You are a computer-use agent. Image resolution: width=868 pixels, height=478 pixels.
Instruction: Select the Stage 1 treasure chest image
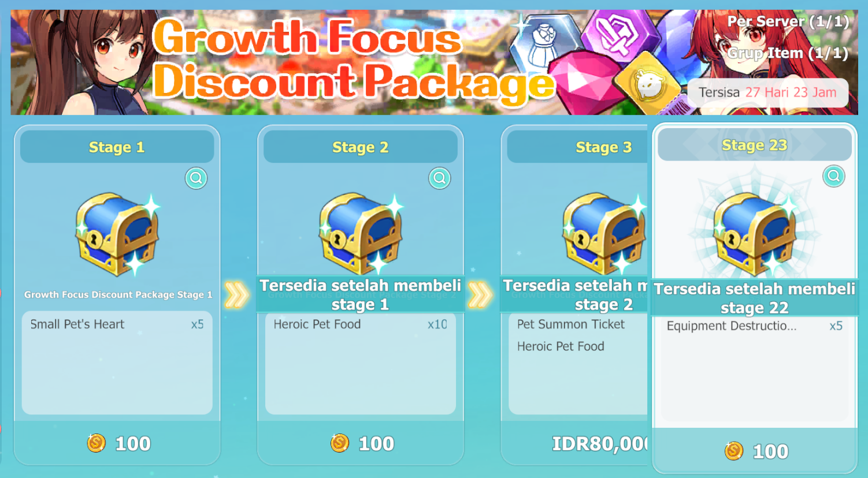click(118, 234)
